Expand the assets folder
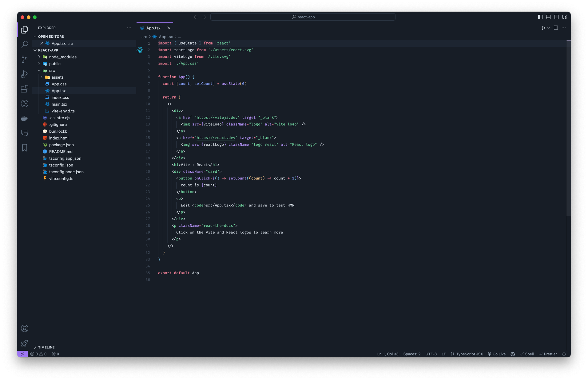 (42, 77)
